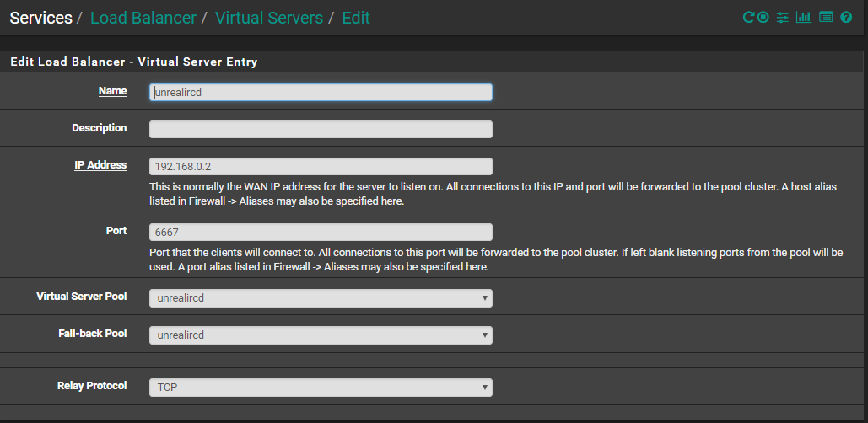Screen dimensions: 868x423
Task: Stop the load balancer service
Action: pos(763,17)
